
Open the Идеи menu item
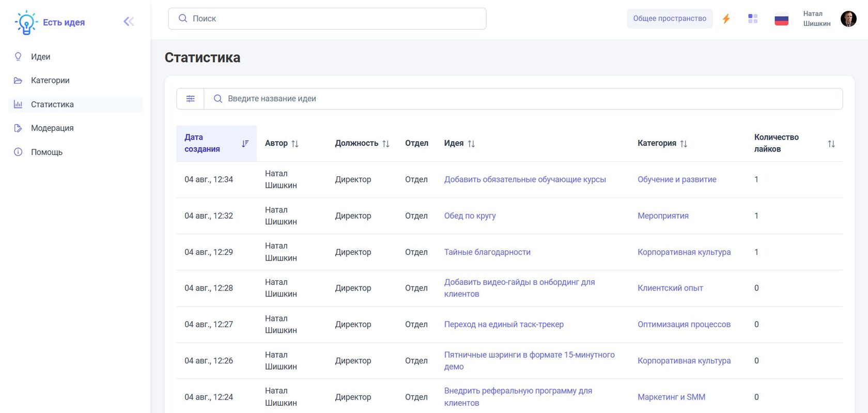point(40,57)
